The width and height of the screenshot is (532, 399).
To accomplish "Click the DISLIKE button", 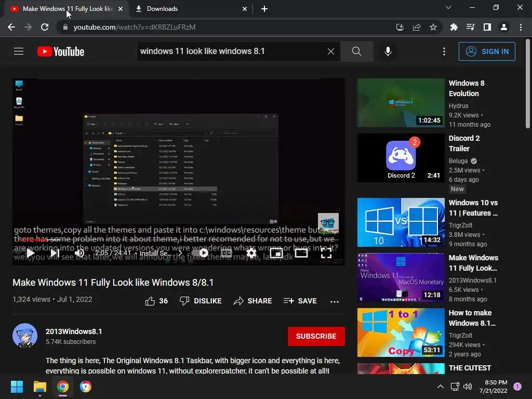I will (x=201, y=301).
